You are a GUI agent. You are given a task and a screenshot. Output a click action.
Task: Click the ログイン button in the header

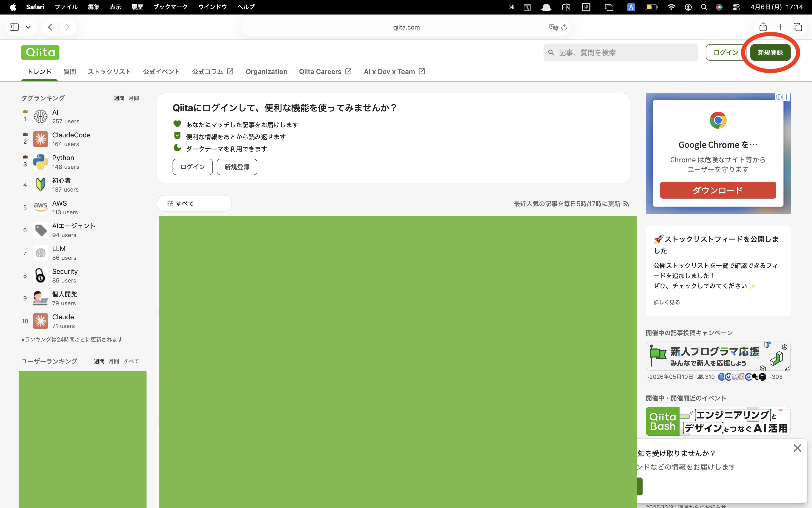[x=725, y=52]
